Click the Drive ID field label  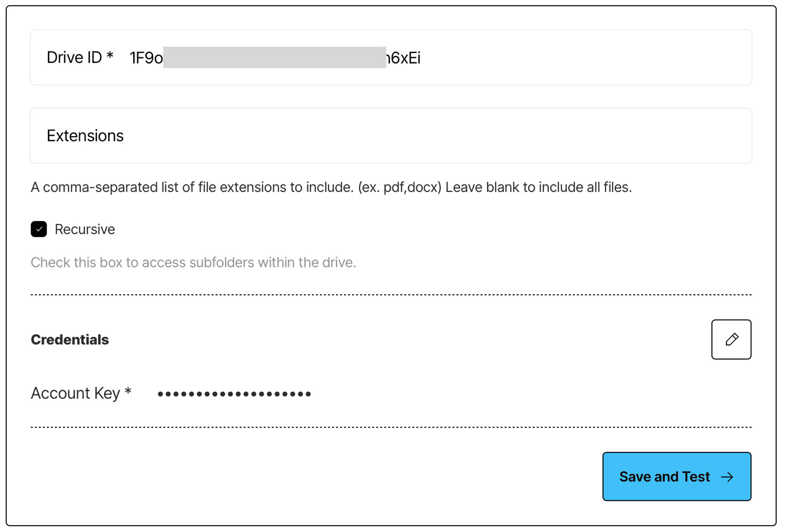80,57
